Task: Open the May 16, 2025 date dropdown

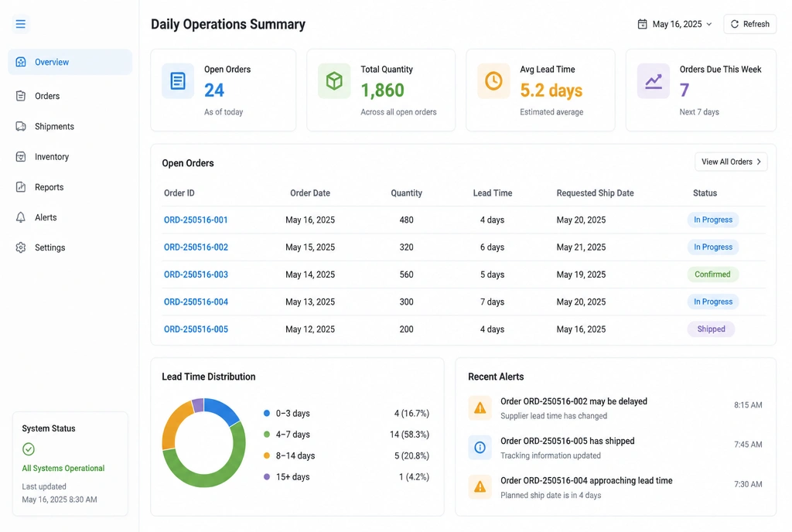Action: click(675, 24)
